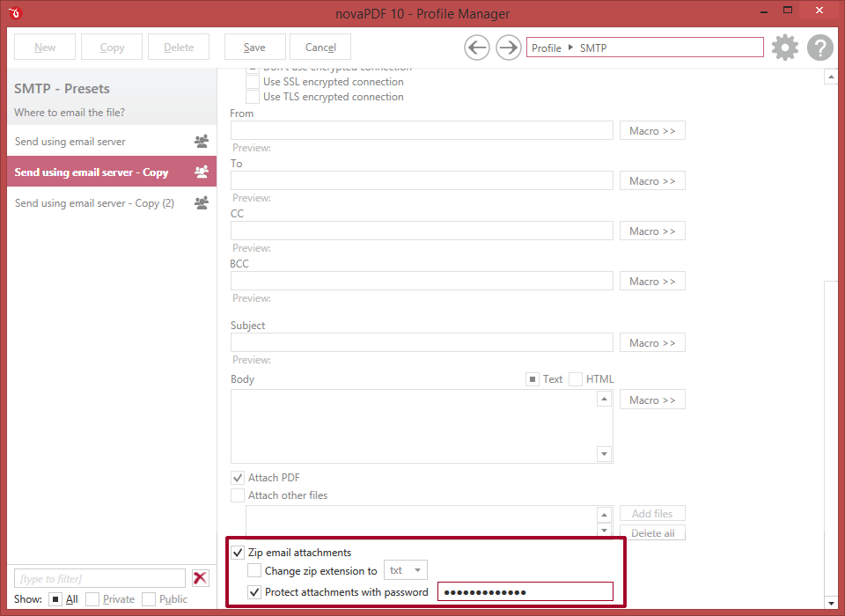845x616 pixels.
Task: Clear the filter with the red X icon
Action: click(x=200, y=578)
